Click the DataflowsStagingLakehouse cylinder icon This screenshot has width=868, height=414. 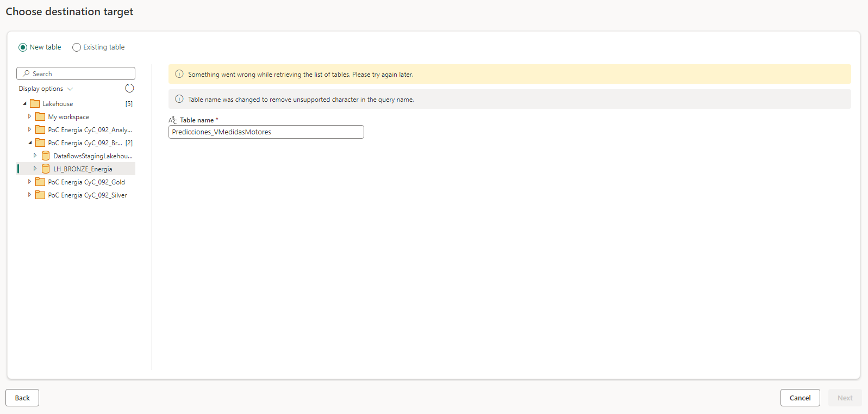coord(46,156)
